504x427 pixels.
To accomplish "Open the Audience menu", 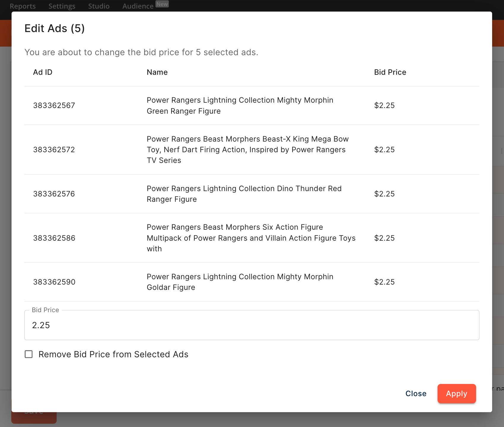I will [138, 6].
